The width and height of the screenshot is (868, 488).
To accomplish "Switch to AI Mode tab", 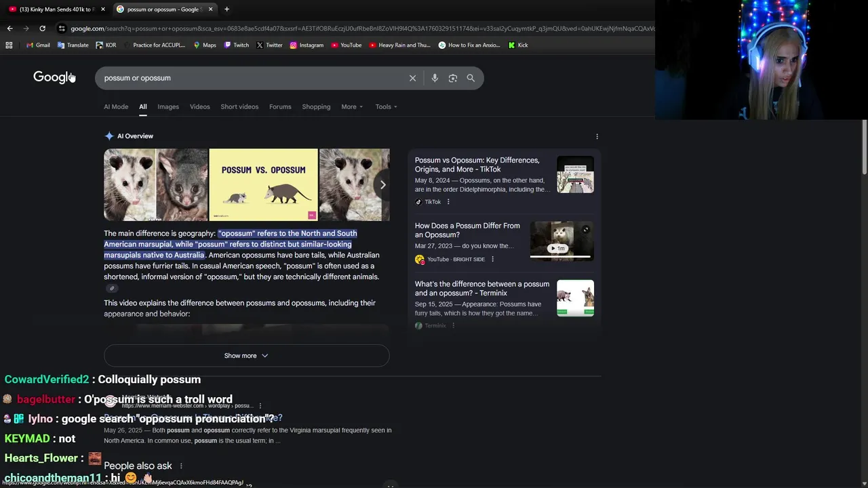I will (116, 106).
